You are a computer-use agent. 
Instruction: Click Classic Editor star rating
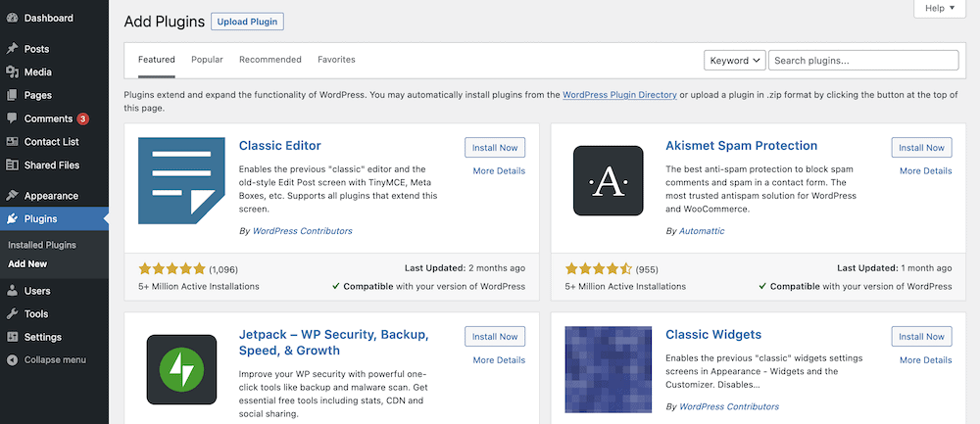pyautogui.click(x=171, y=269)
